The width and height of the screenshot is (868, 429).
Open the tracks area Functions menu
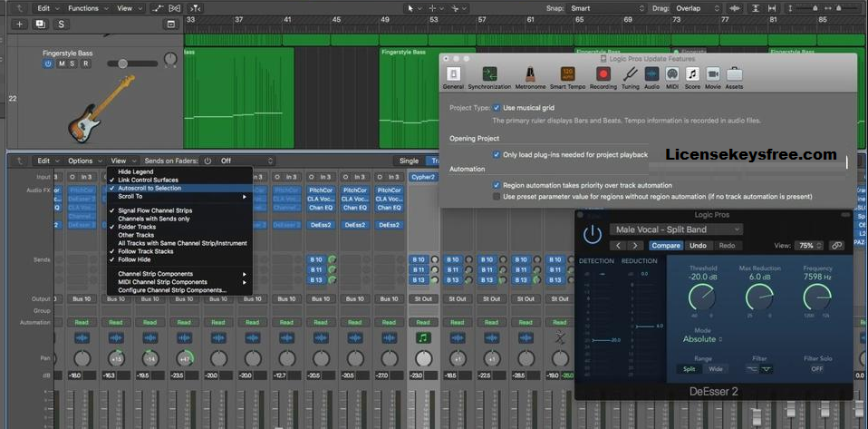(86, 8)
